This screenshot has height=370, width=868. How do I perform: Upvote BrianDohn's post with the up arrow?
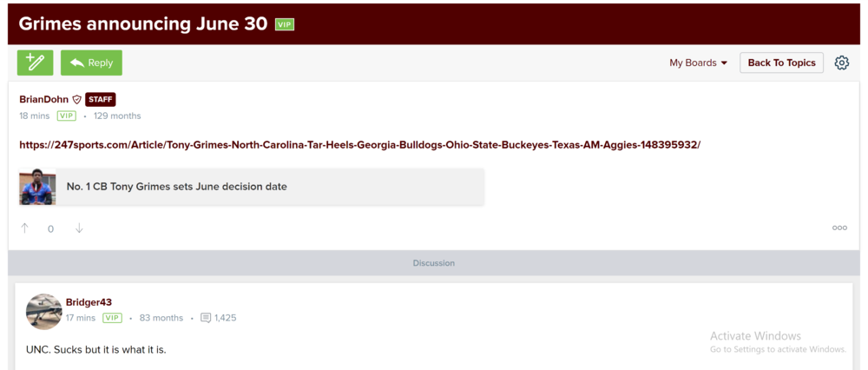(x=24, y=228)
